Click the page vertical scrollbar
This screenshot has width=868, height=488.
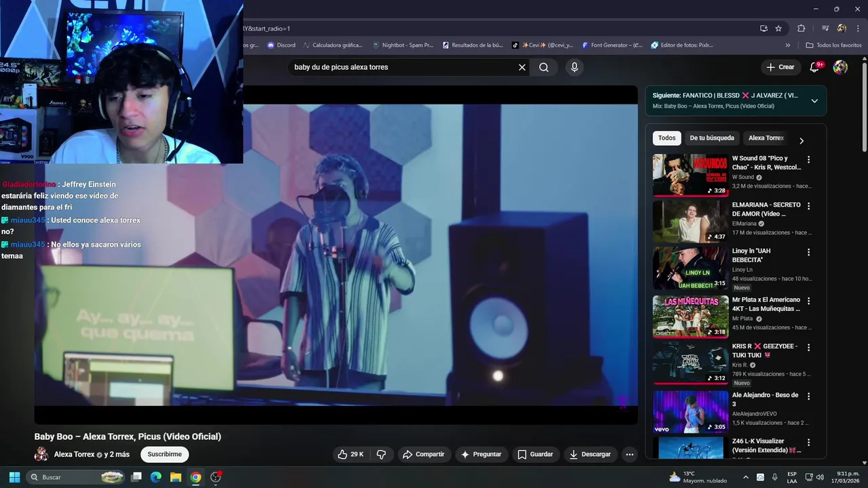[864, 108]
